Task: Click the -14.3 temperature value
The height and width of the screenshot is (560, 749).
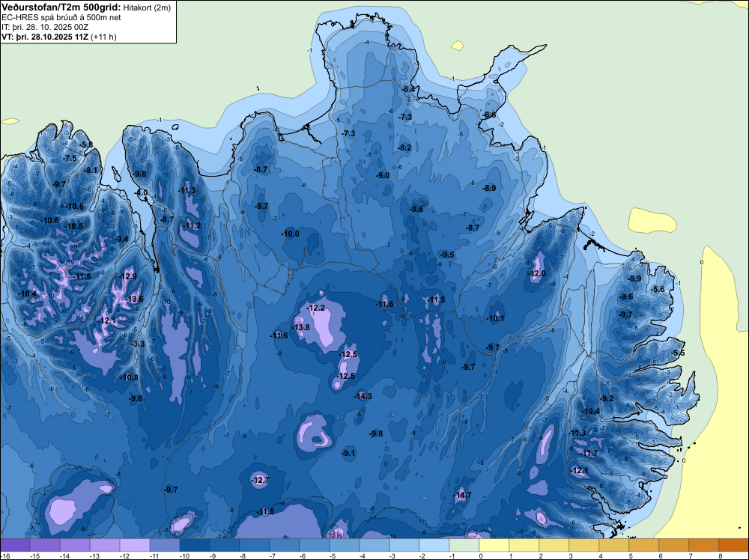Action: pos(363,396)
